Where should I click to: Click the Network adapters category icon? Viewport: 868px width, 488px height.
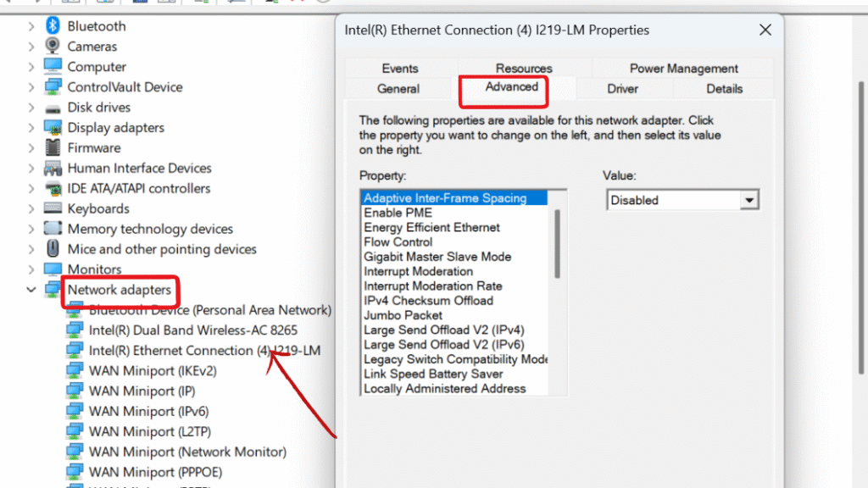53,289
